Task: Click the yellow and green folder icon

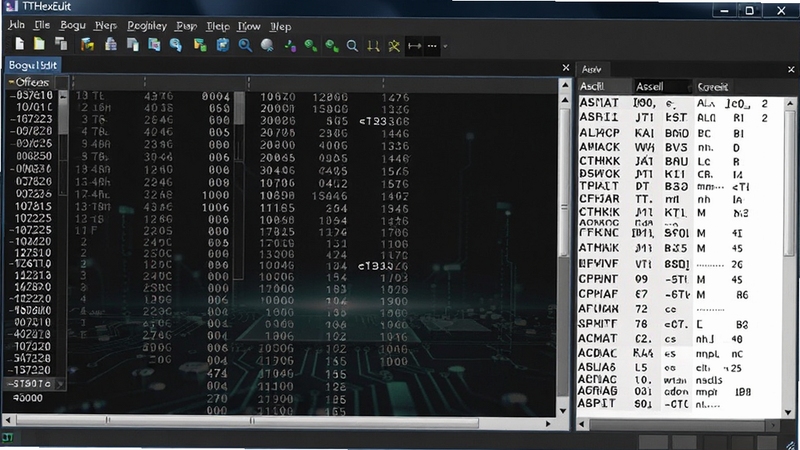Action: (x=200, y=45)
